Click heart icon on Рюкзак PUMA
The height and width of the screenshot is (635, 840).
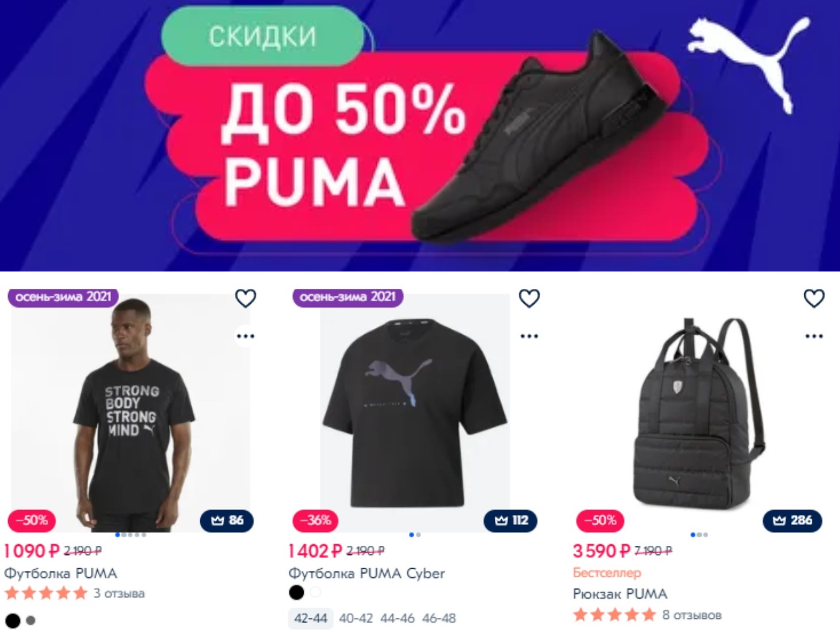click(x=814, y=298)
